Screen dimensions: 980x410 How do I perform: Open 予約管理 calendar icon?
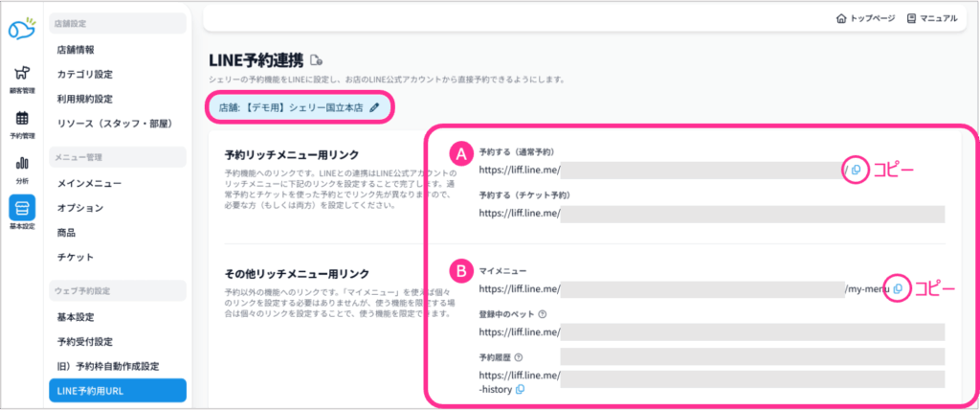coord(21,122)
